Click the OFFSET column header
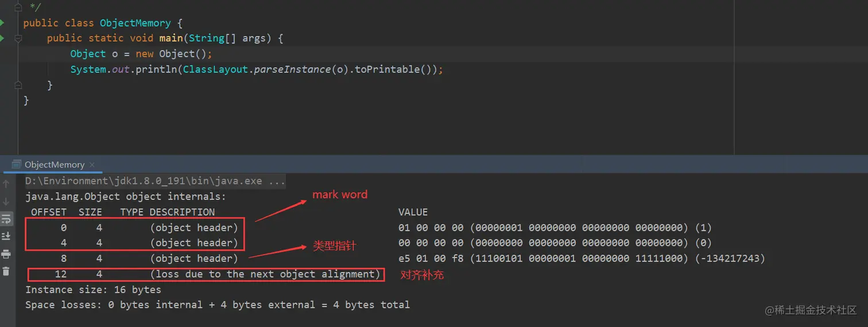This screenshot has height=327, width=868. tap(49, 212)
